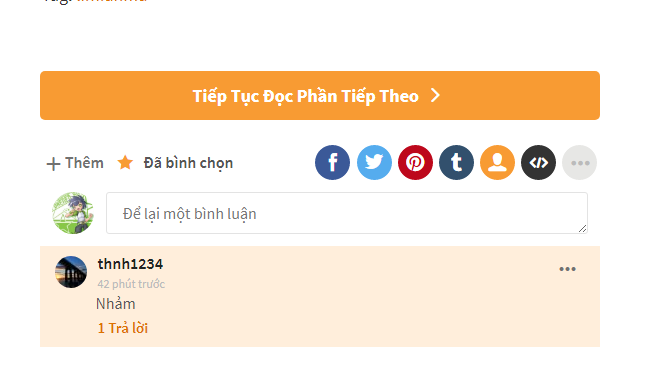Image resolution: width=665 pixels, height=374 pixels.
Task: Open the thnh1234 username profile link
Action: click(130, 264)
